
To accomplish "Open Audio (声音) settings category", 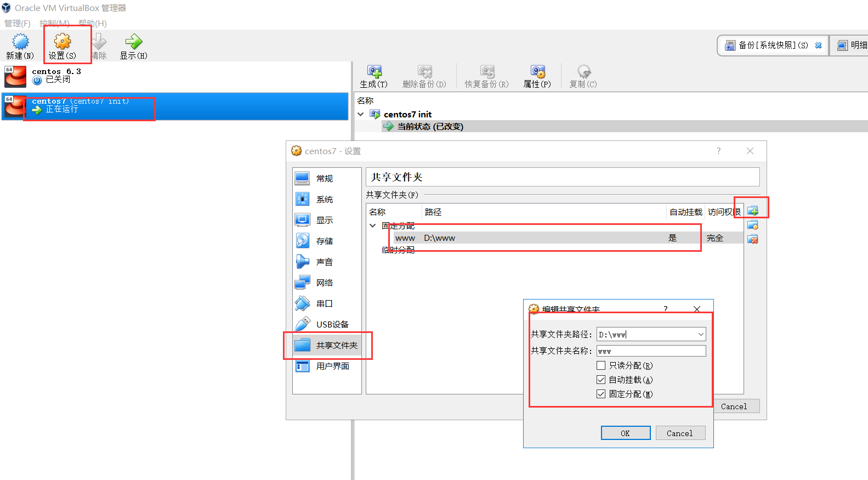I will tap(327, 262).
